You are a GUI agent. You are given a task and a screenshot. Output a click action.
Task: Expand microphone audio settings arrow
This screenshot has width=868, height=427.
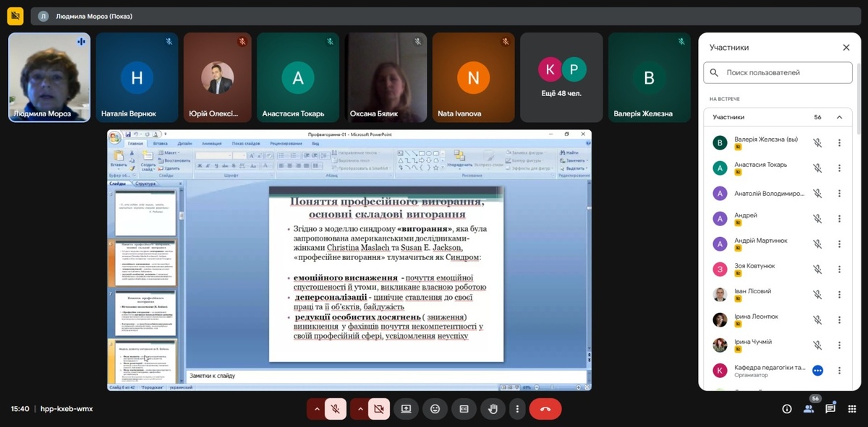(x=316, y=409)
